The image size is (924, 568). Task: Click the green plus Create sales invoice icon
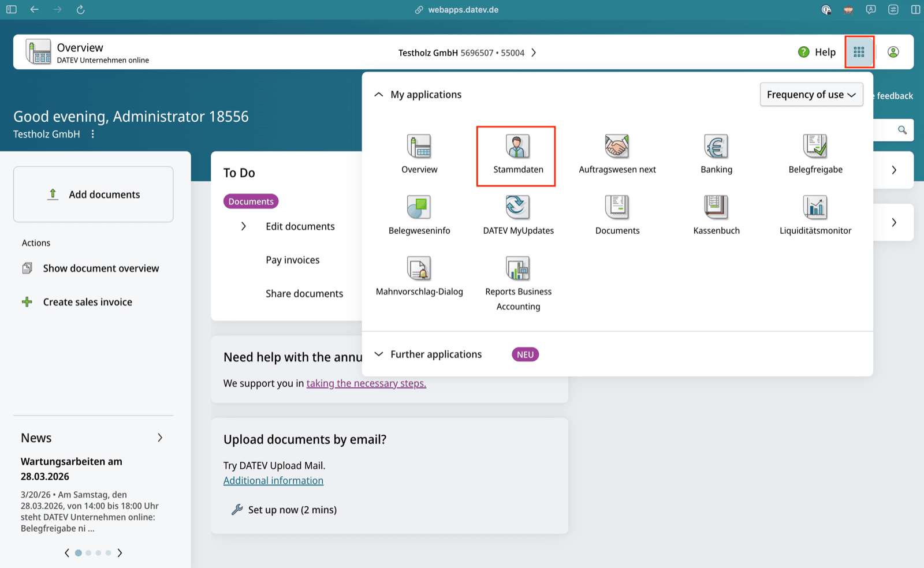point(27,302)
